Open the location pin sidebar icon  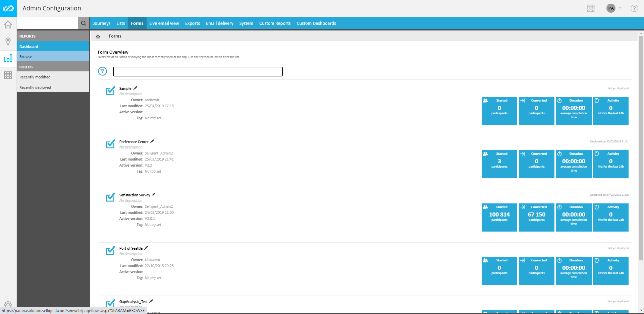point(8,41)
